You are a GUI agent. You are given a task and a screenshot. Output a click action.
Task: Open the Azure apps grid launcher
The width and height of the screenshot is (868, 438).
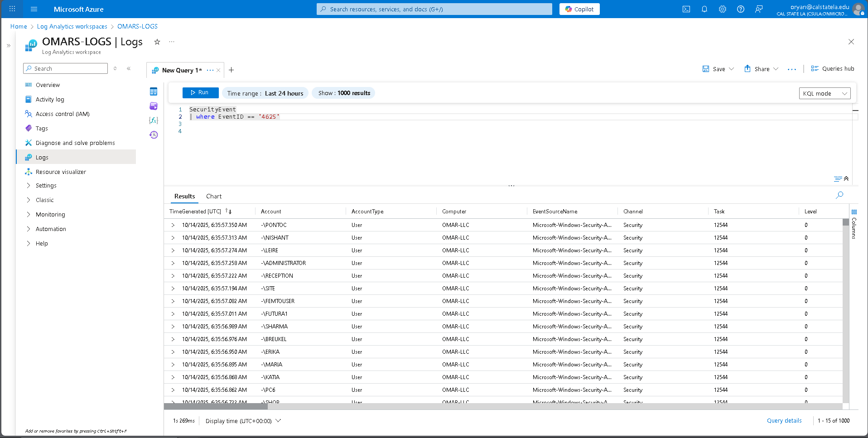click(x=12, y=9)
